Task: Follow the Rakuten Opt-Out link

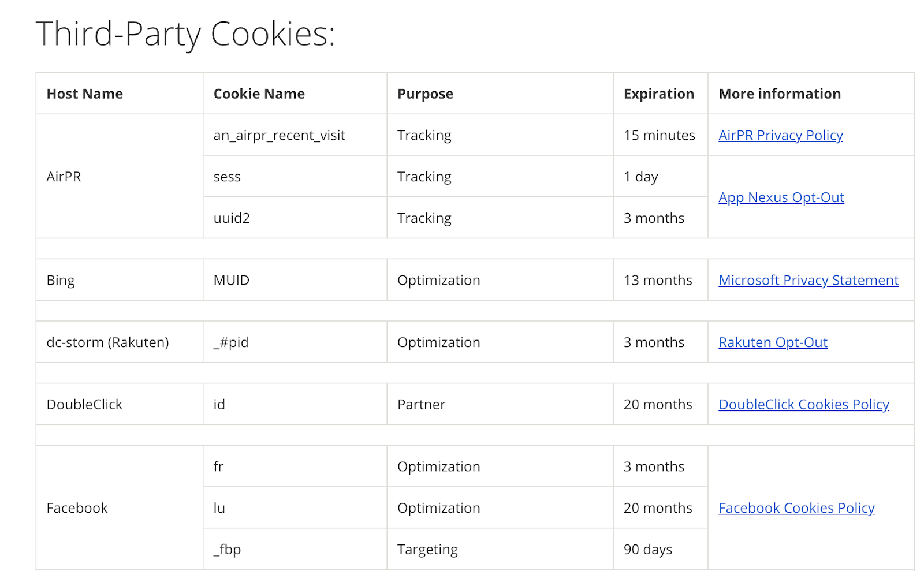Action: 773,342
